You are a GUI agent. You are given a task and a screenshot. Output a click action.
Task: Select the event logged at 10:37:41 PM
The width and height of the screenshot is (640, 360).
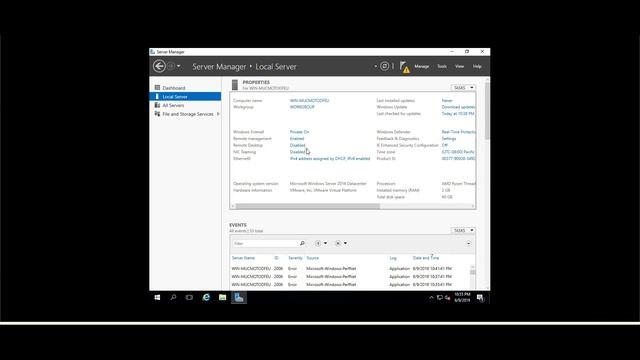[x=350, y=277]
